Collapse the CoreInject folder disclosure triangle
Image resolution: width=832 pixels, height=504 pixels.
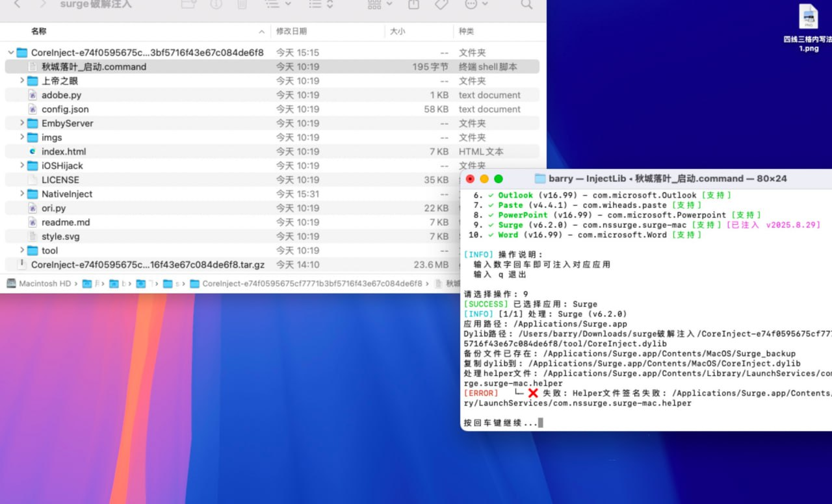tap(10, 53)
